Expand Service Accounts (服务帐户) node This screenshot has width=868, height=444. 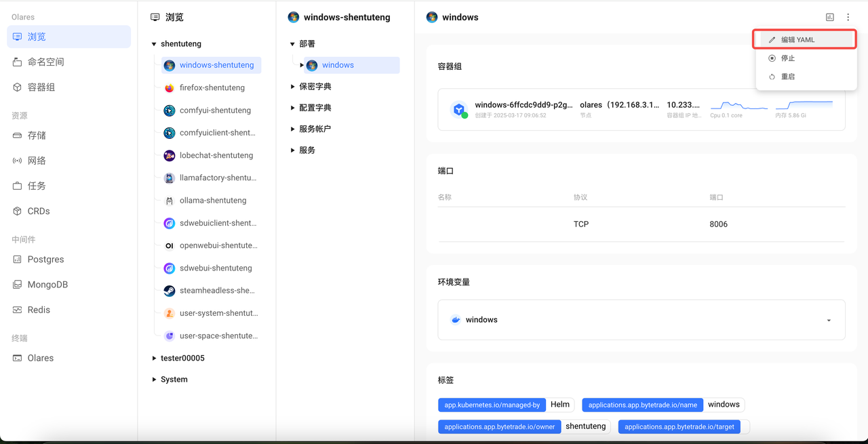point(292,129)
